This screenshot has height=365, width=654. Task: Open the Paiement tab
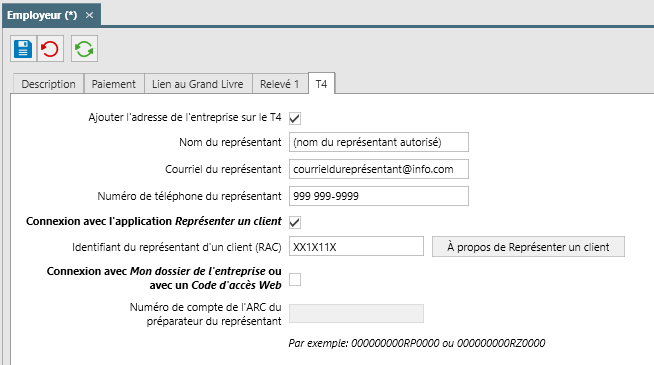(114, 84)
